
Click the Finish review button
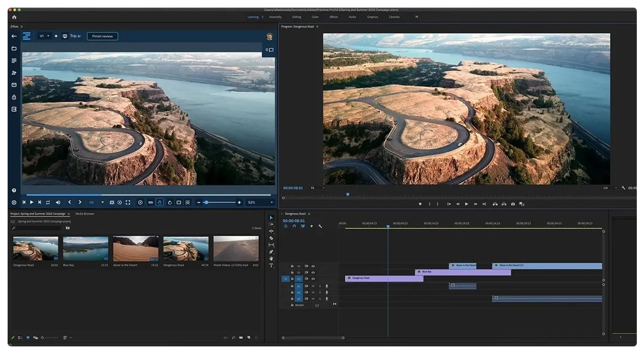[x=102, y=36]
